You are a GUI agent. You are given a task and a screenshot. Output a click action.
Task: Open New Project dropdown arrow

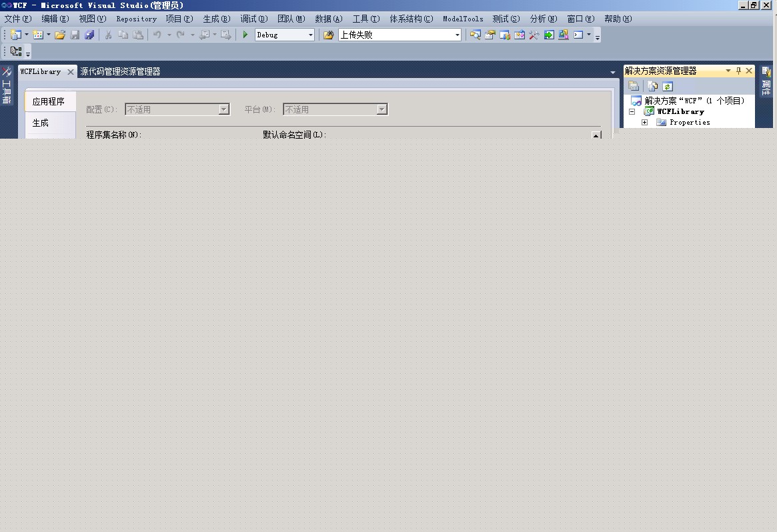click(27, 35)
